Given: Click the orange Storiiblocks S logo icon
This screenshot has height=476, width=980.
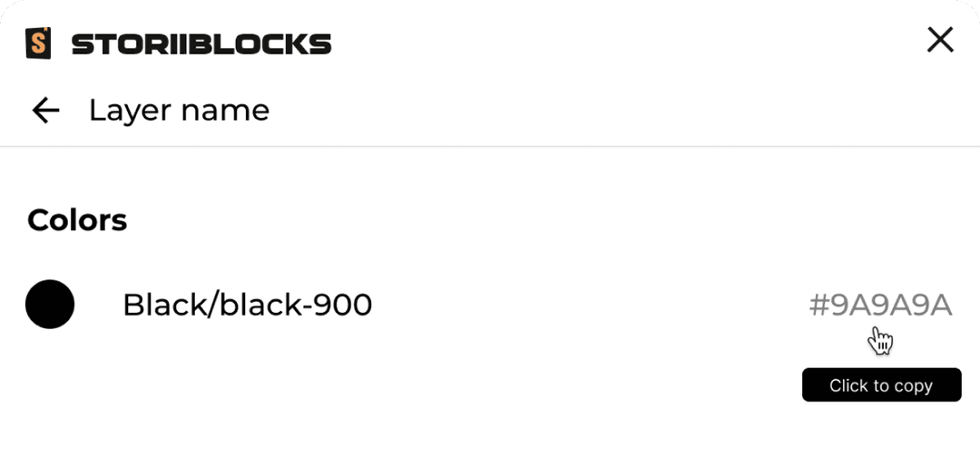Looking at the screenshot, I should (38, 43).
